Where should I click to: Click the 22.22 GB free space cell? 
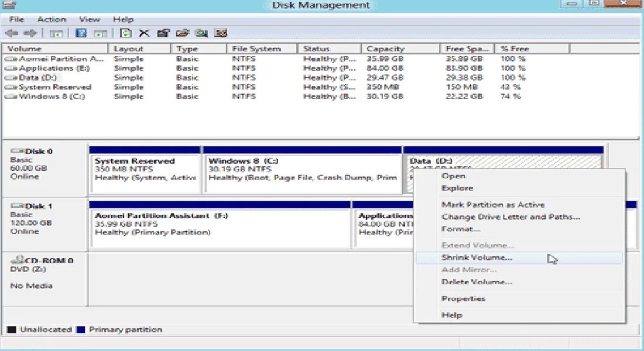(x=464, y=97)
